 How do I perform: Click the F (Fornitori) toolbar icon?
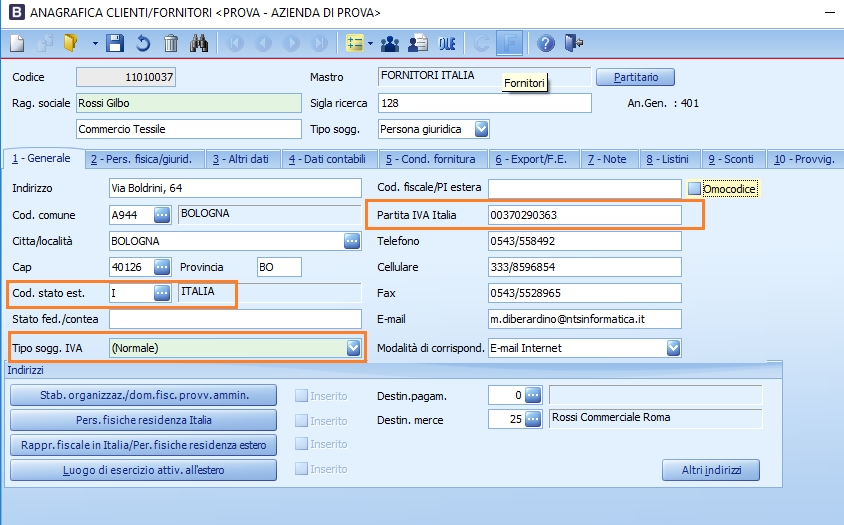click(509, 43)
